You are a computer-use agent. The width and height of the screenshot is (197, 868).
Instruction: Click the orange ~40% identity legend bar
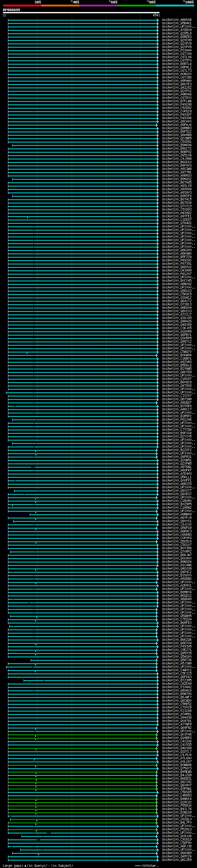point(61,6)
